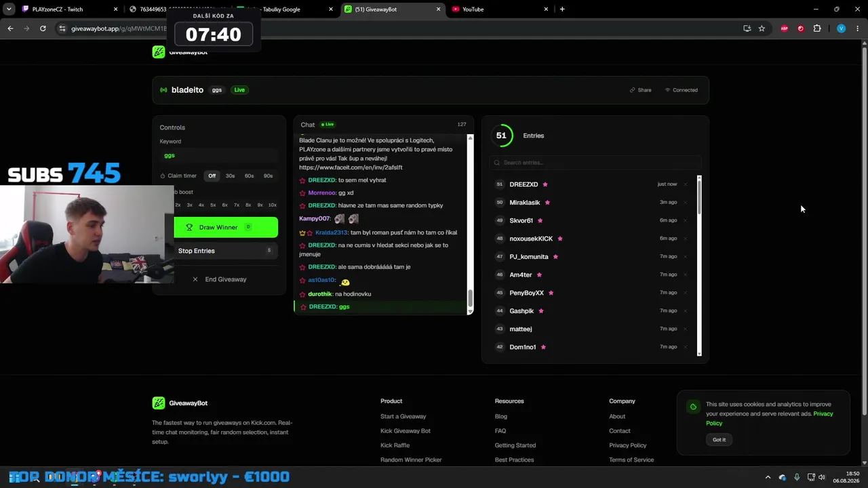This screenshot has width=868, height=488.
Task: Click the Share button
Action: coord(640,90)
